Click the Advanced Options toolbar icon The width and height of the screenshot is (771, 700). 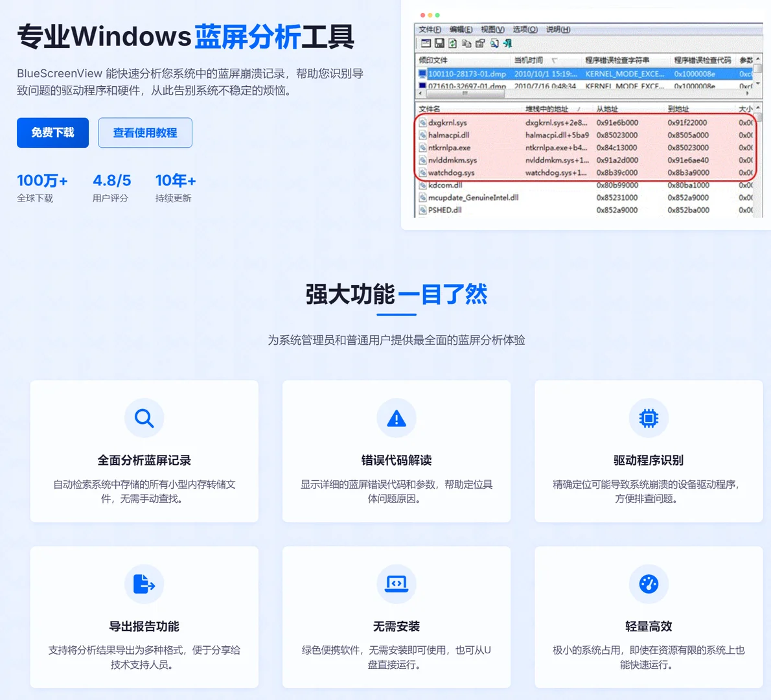[494, 43]
